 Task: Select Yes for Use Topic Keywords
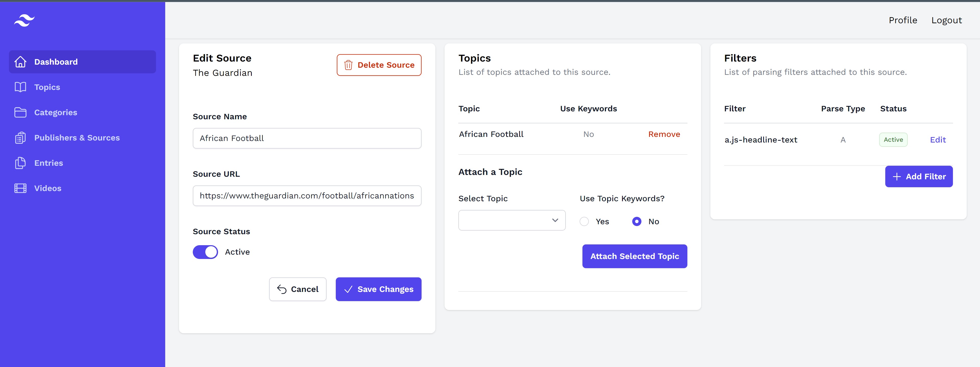coord(584,222)
